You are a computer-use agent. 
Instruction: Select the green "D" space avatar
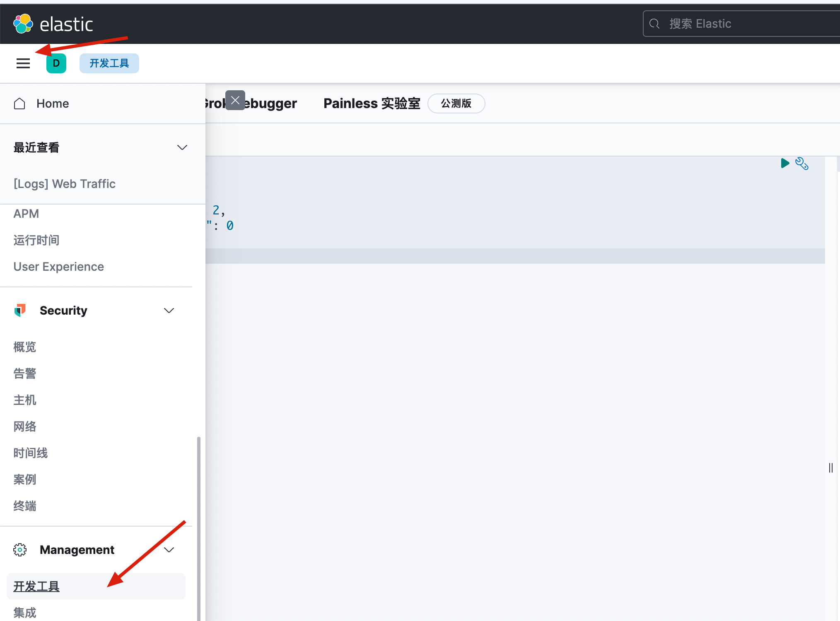[x=56, y=63]
